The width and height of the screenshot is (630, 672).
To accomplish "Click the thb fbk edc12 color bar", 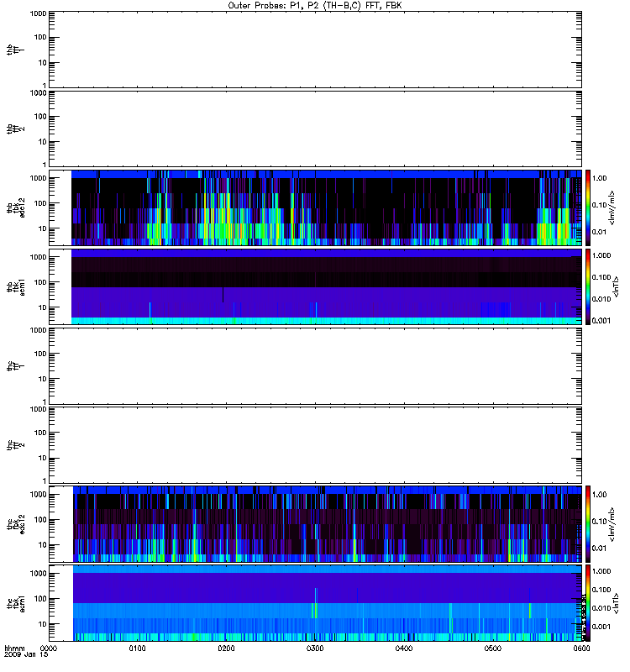I will [588, 207].
